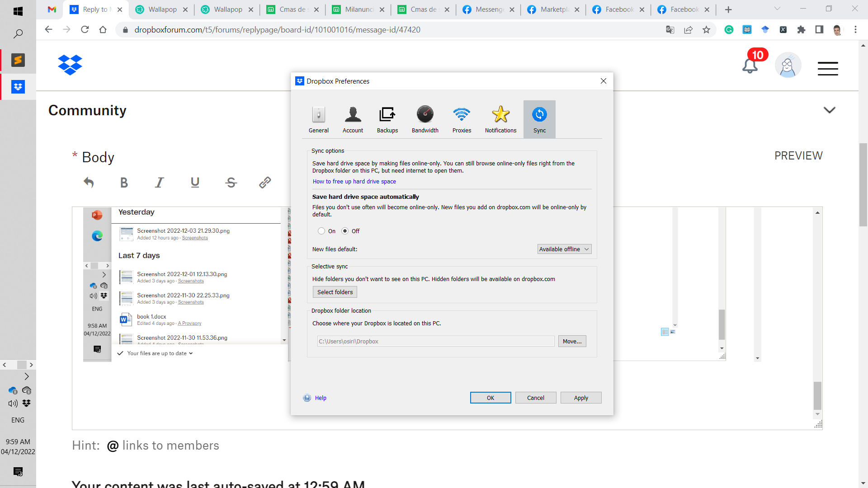This screenshot has height=488, width=868.
Task: Click the page vertical scrollbar thumb
Action: 863,184
